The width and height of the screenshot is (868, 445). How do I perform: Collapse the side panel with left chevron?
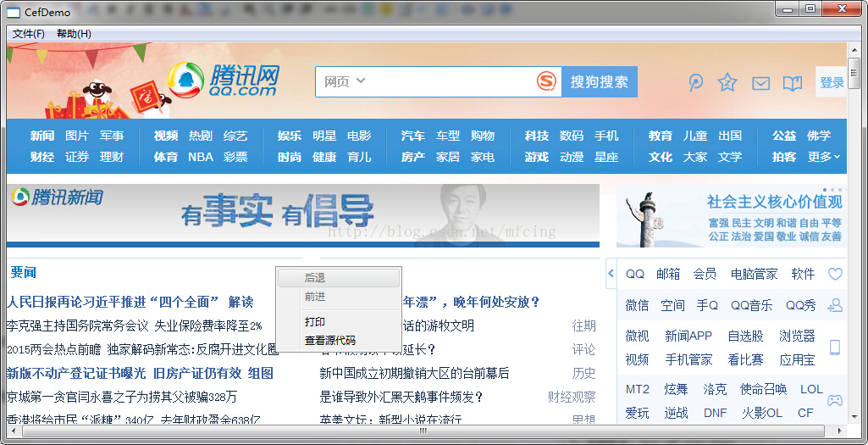611,273
